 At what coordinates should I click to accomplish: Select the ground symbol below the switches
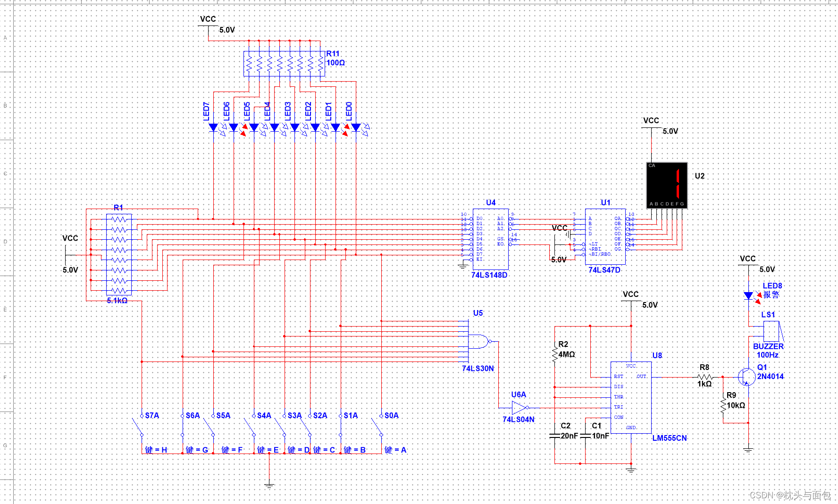pyautogui.click(x=269, y=485)
